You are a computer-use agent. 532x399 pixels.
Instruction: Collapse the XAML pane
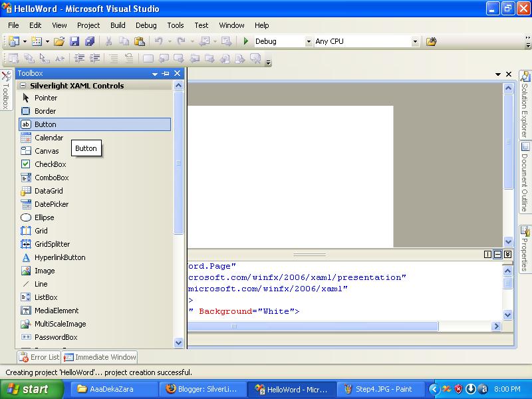507,255
